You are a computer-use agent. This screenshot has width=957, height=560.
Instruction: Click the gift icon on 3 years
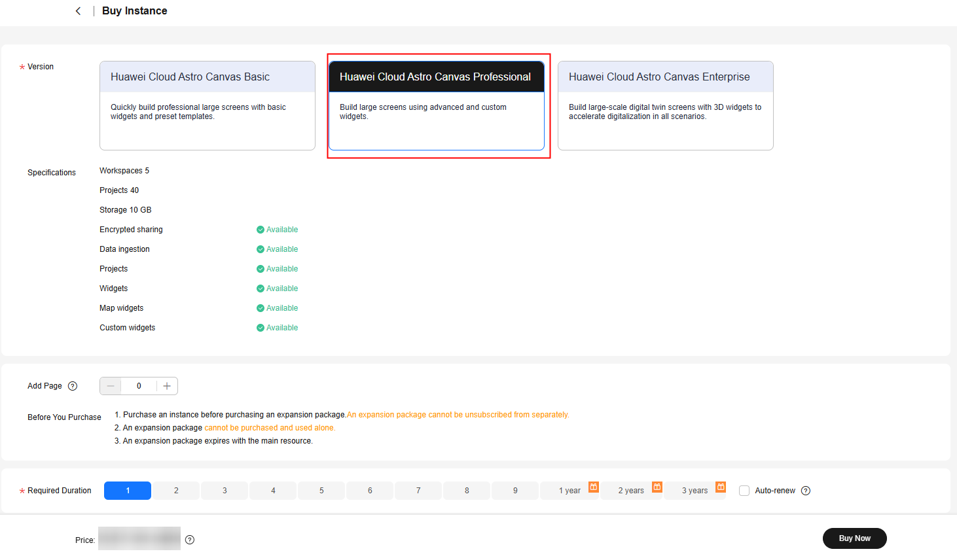(x=721, y=487)
